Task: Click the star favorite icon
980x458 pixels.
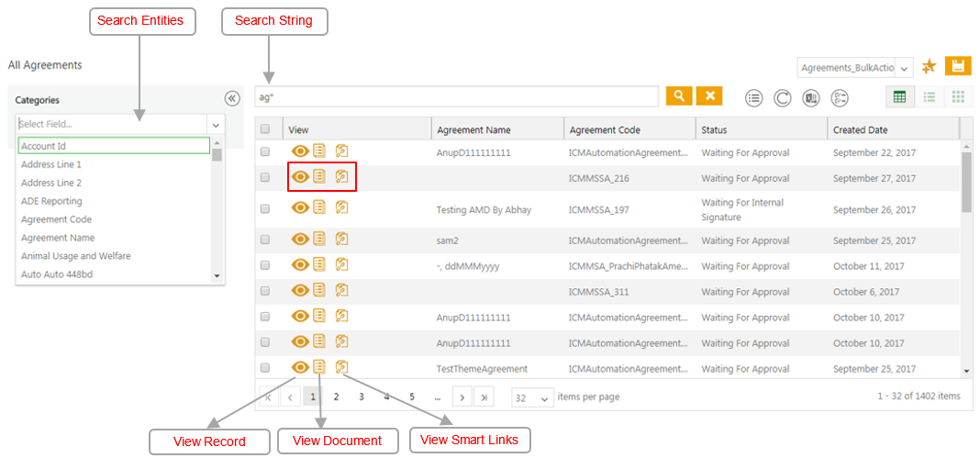Action: 930,67
